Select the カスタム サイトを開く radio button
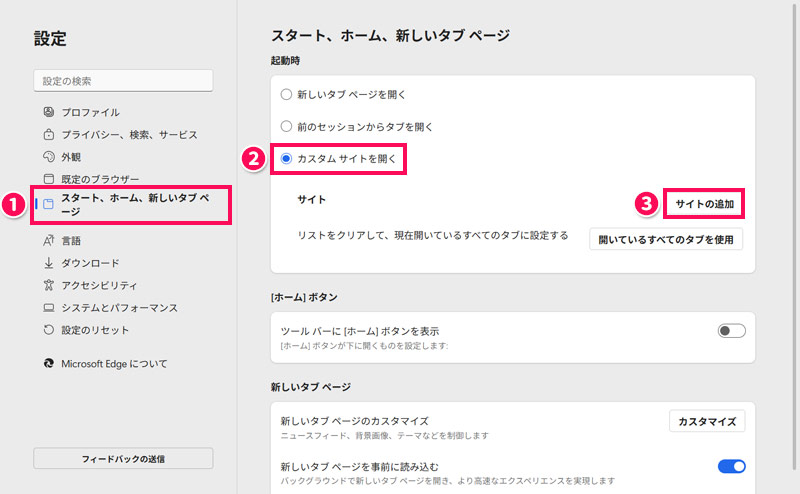The height and width of the screenshot is (494, 800). coord(286,159)
